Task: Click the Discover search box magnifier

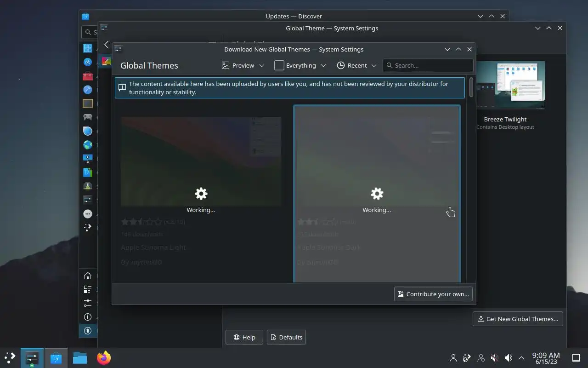Action: (88, 32)
